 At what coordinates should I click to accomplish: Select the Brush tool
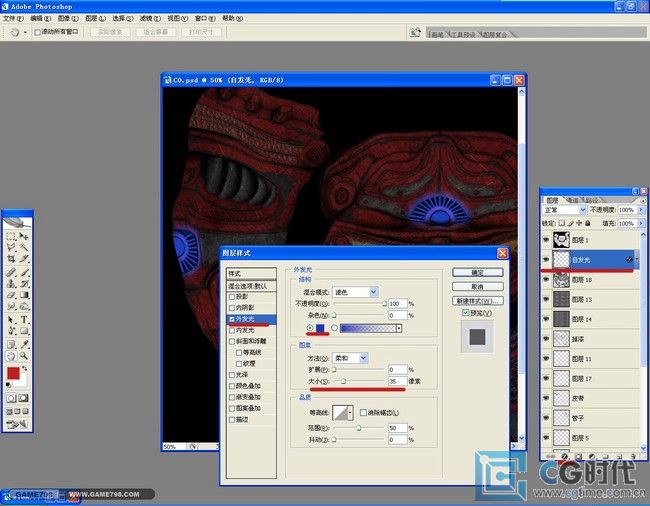tap(24, 272)
